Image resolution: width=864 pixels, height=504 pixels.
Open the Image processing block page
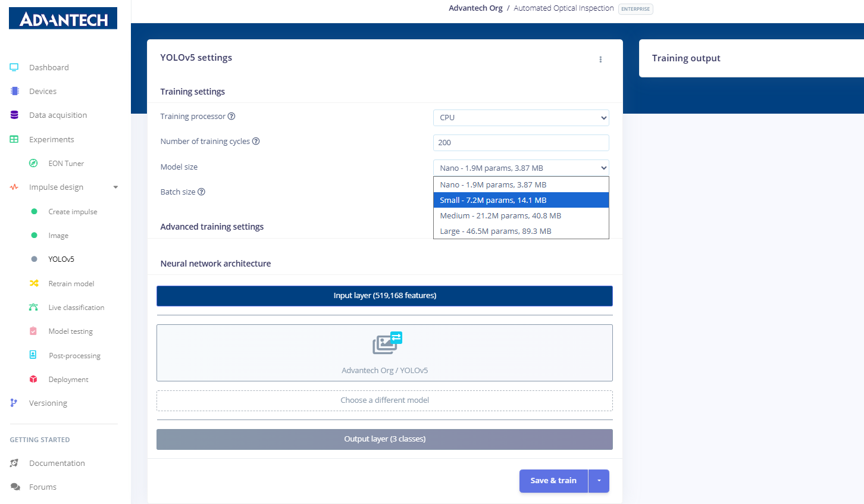pos(58,235)
